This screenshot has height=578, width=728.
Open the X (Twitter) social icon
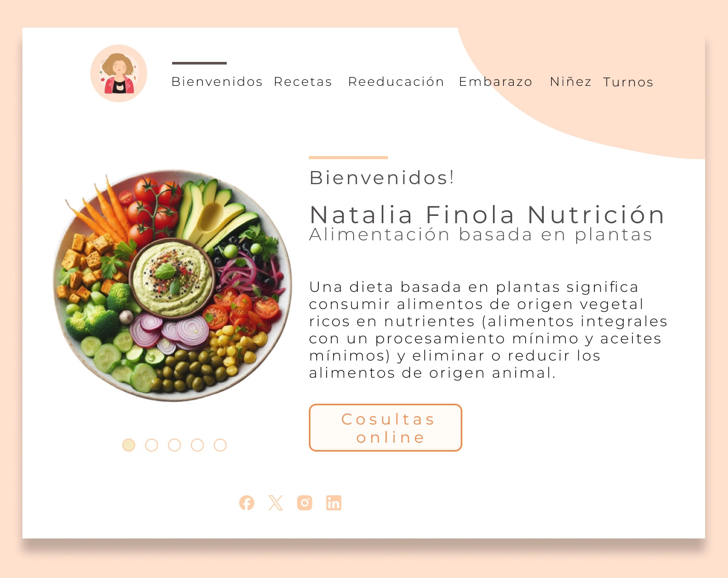(276, 503)
